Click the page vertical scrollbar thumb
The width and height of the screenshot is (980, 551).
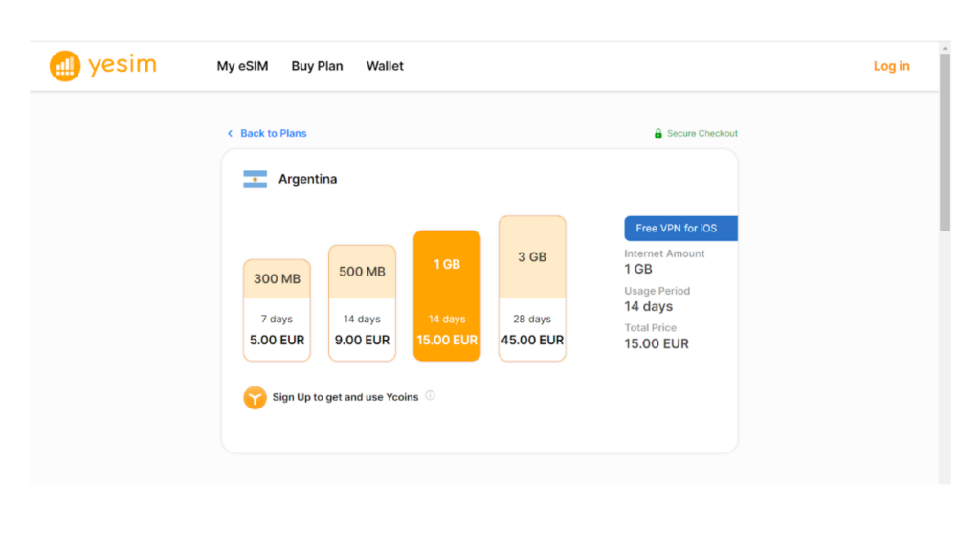pyautogui.click(x=945, y=142)
